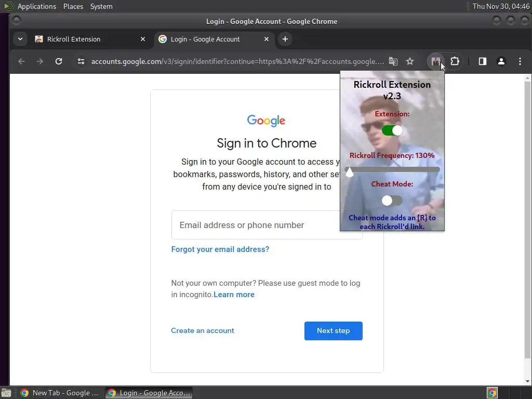Click the Rickroll Extension toolbar icon

pos(436,61)
